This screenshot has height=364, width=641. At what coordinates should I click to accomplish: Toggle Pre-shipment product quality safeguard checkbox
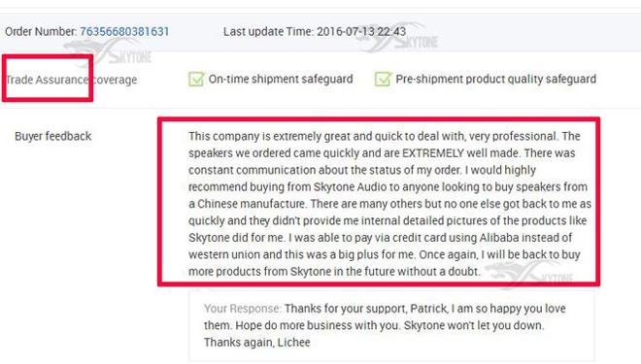point(383,79)
